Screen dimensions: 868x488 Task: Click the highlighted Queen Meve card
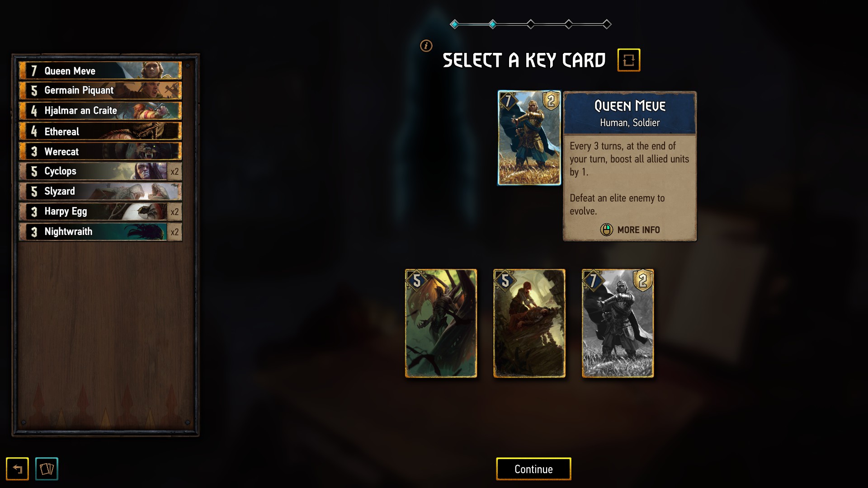(529, 138)
